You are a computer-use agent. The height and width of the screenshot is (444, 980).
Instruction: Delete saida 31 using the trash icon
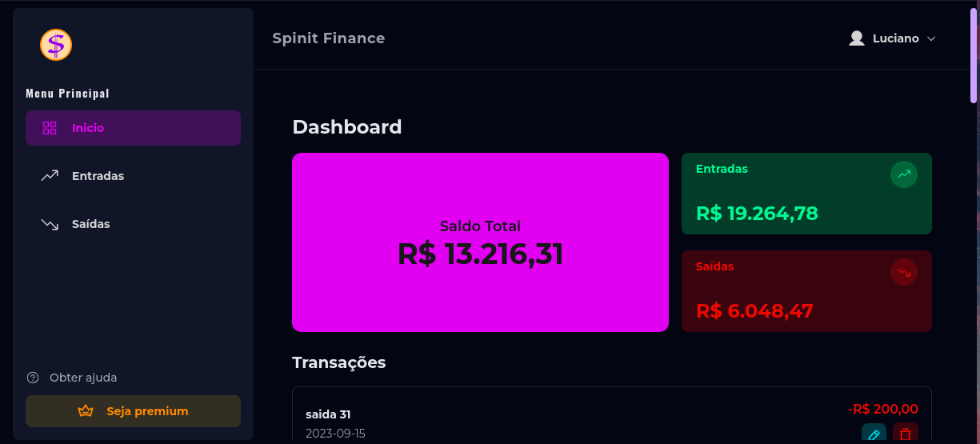906,434
